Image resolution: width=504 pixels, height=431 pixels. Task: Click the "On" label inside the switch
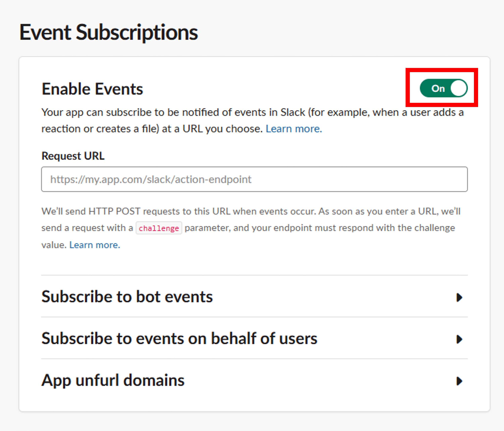point(438,89)
